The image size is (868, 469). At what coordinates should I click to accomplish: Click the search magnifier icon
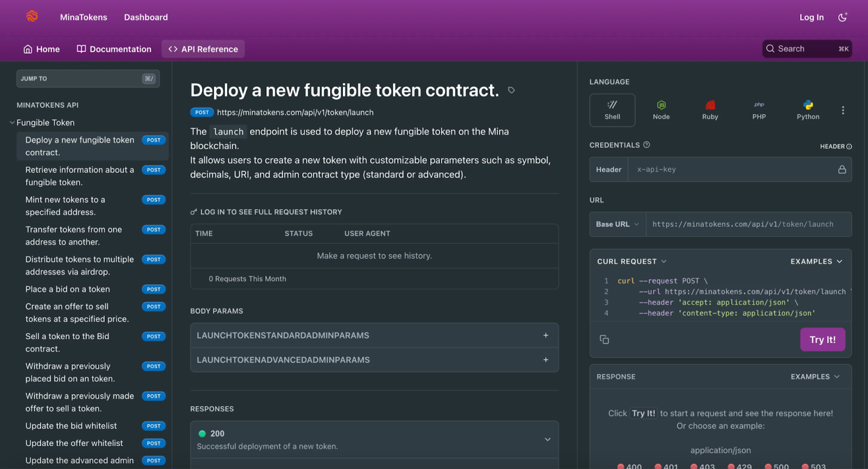770,49
